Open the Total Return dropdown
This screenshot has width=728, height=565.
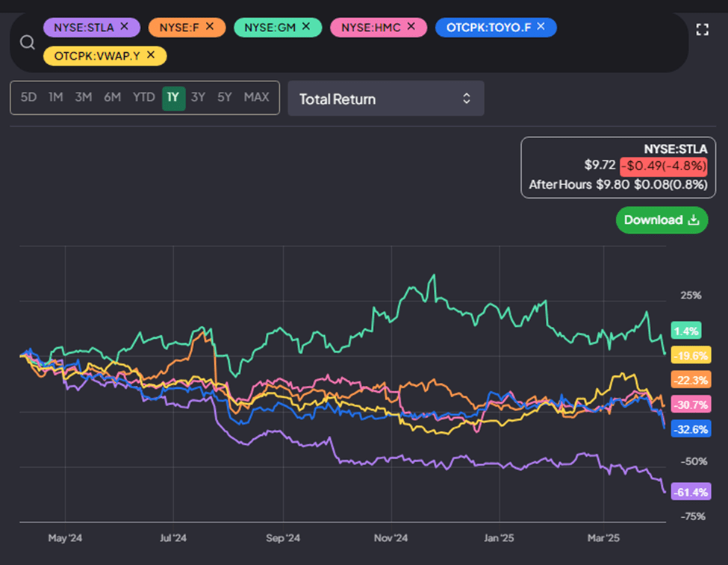(x=385, y=98)
